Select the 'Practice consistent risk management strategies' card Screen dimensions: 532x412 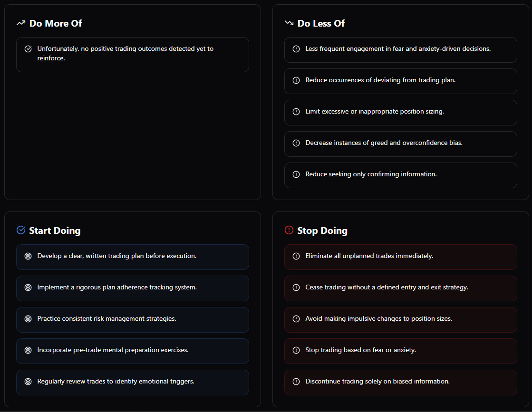[133, 320]
